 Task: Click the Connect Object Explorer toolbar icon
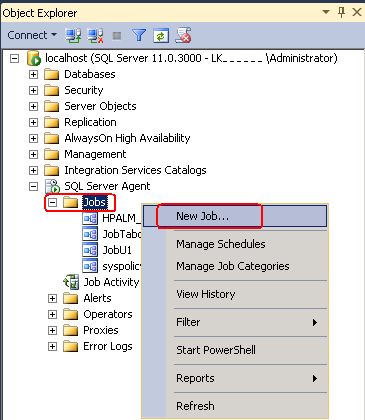point(73,35)
